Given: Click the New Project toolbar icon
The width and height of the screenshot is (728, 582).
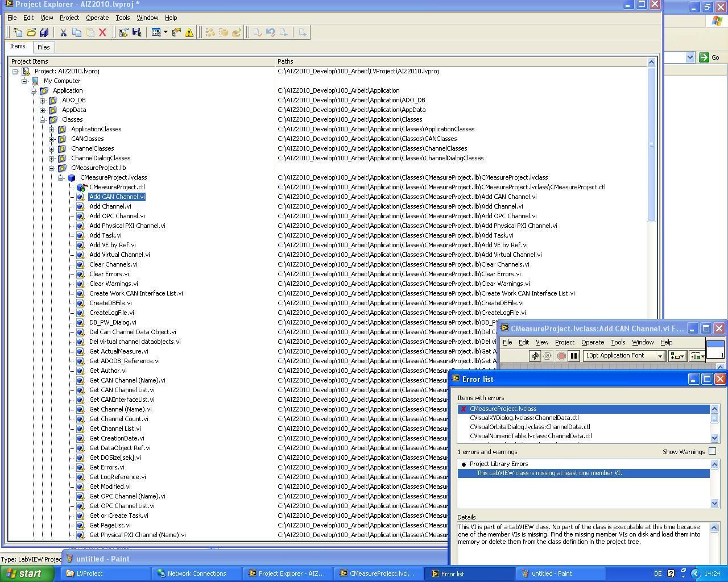Looking at the screenshot, I should coord(18,32).
